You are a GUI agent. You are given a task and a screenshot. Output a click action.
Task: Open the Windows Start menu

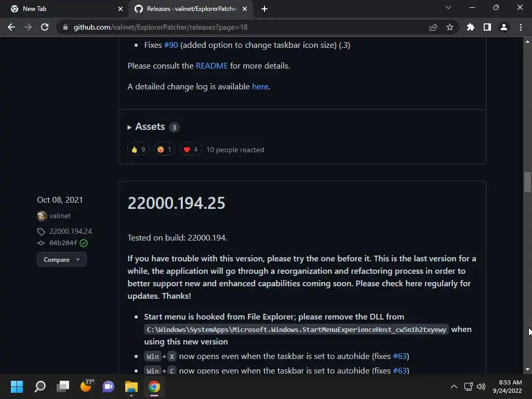click(17, 387)
